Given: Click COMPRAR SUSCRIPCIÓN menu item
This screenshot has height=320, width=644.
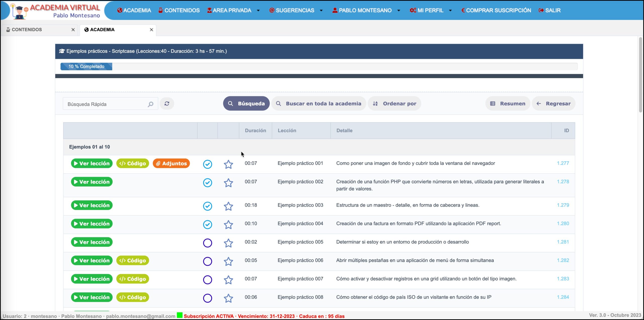Looking at the screenshot, I should tap(496, 10).
